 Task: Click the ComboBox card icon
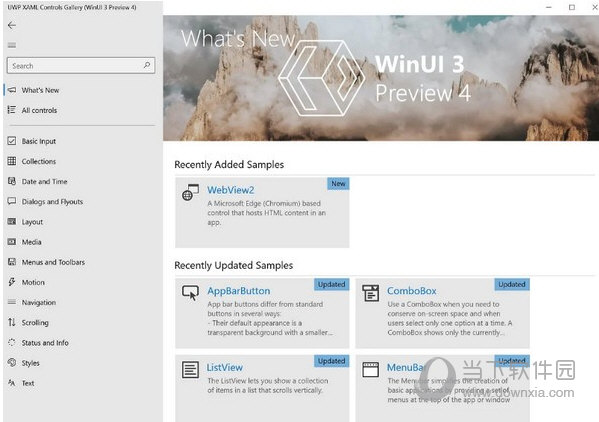tap(371, 293)
